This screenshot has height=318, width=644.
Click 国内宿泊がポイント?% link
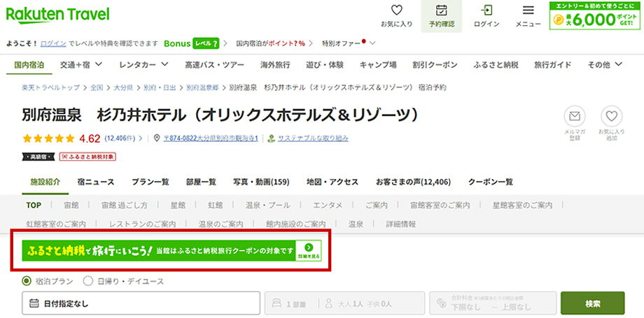point(271,43)
